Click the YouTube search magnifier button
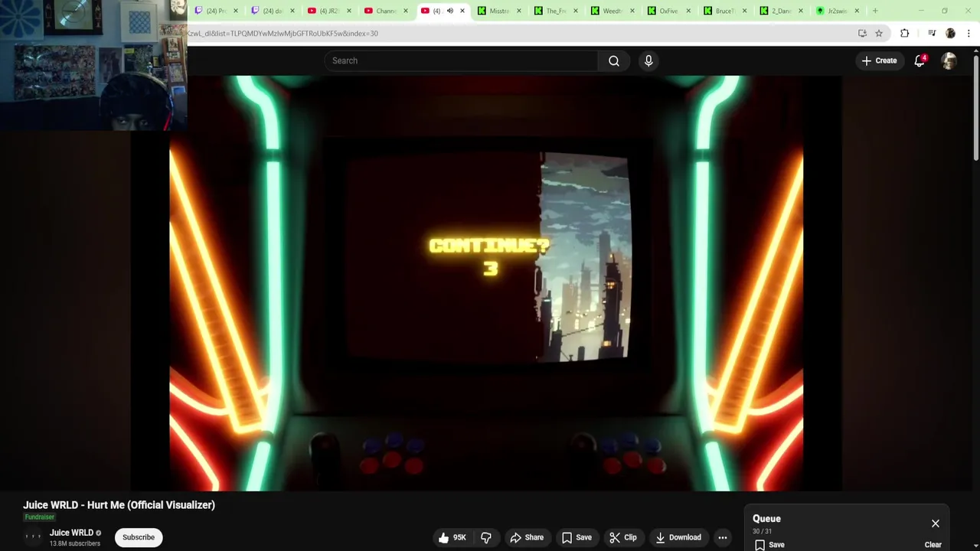Image resolution: width=980 pixels, height=551 pixels. coord(613,60)
